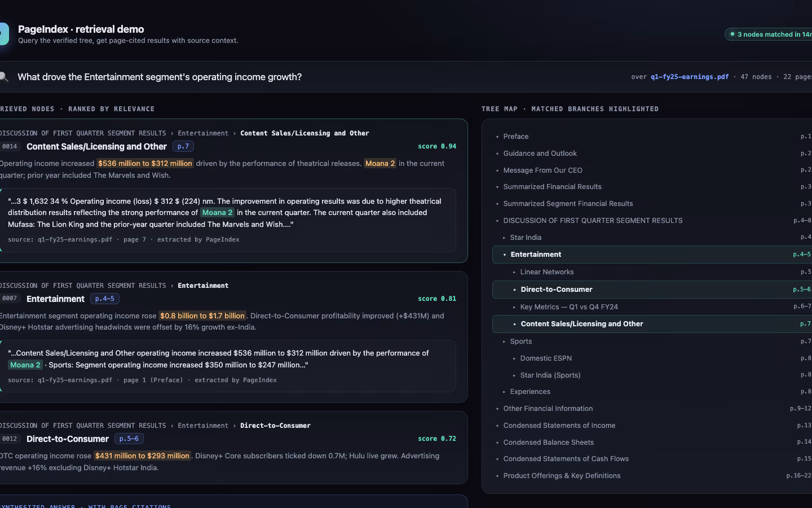Select Summarized Financial Results node
This screenshot has width=812, height=508.
(552, 187)
